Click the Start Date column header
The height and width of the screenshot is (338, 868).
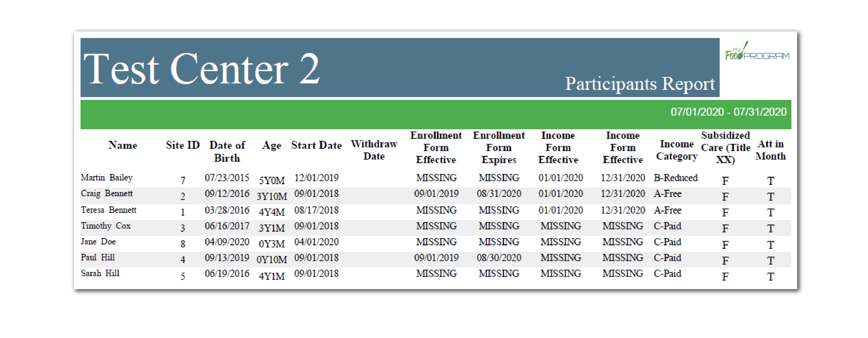(x=316, y=145)
